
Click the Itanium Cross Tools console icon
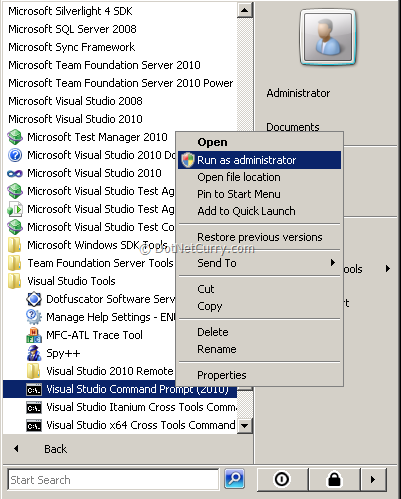tap(34, 407)
